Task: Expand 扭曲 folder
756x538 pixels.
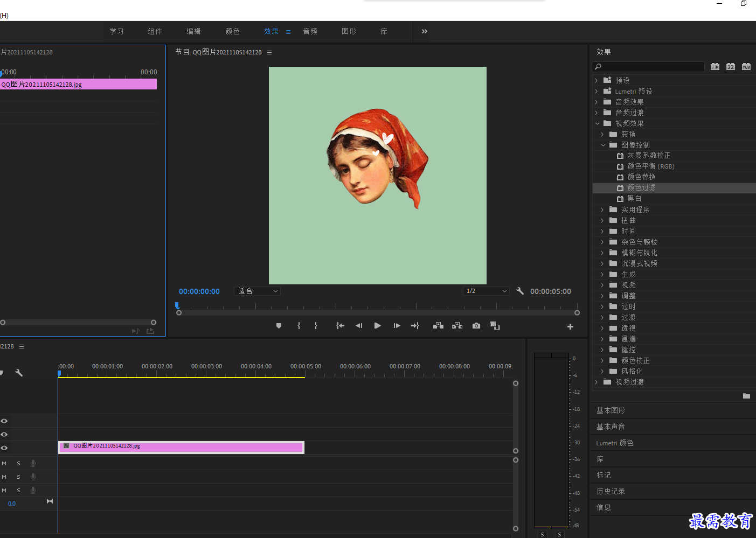Action: point(602,220)
